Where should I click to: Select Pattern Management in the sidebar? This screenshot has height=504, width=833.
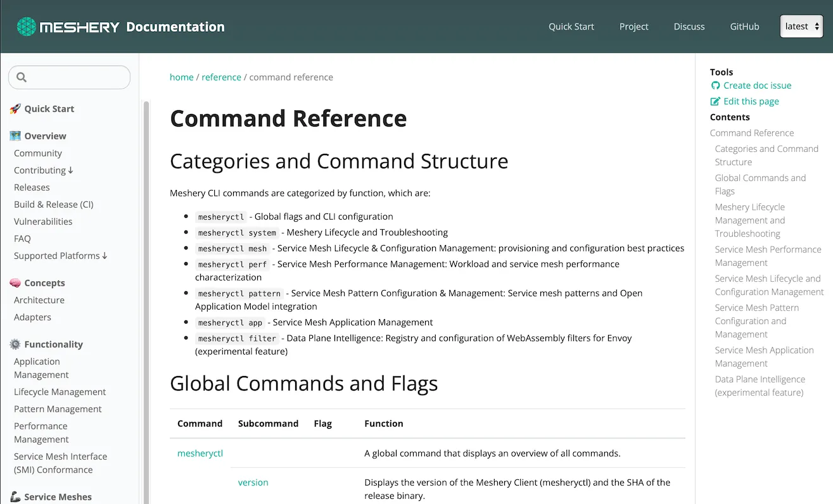pos(58,408)
